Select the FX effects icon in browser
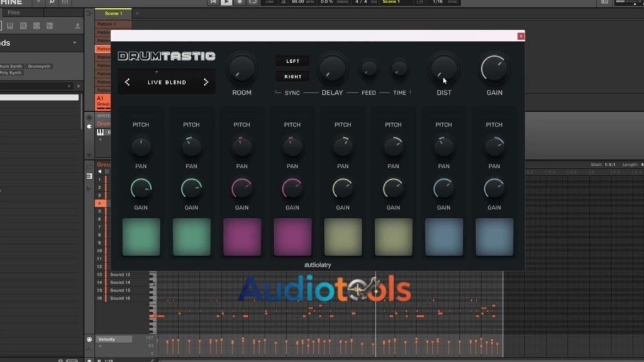 pyautogui.click(x=23, y=26)
